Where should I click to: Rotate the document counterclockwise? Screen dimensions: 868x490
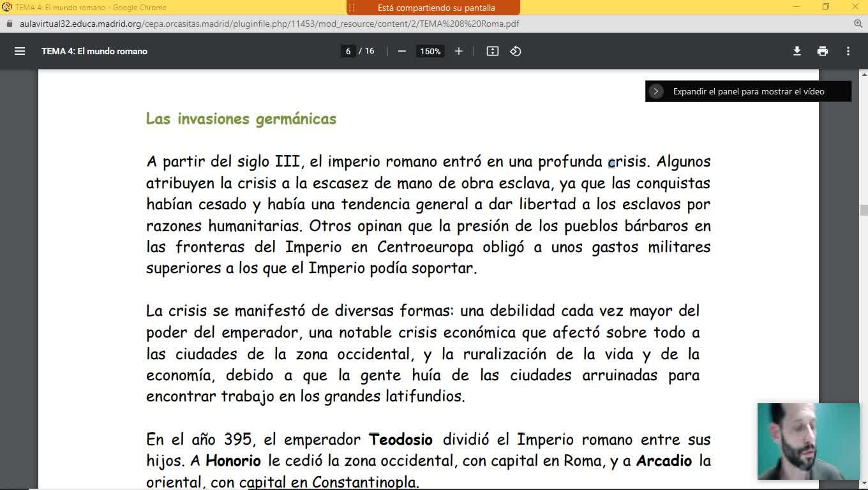pyautogui.click(x=516, y=51)
